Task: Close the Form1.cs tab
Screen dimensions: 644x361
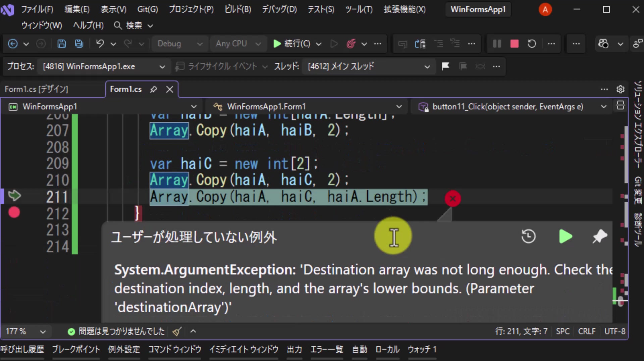Action: click(170, 89)
